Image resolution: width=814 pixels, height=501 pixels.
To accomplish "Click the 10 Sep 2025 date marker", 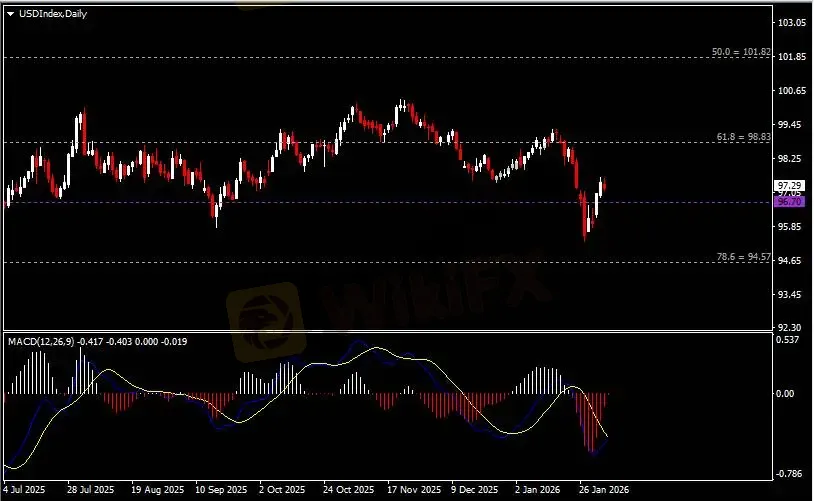I will 220,491.
